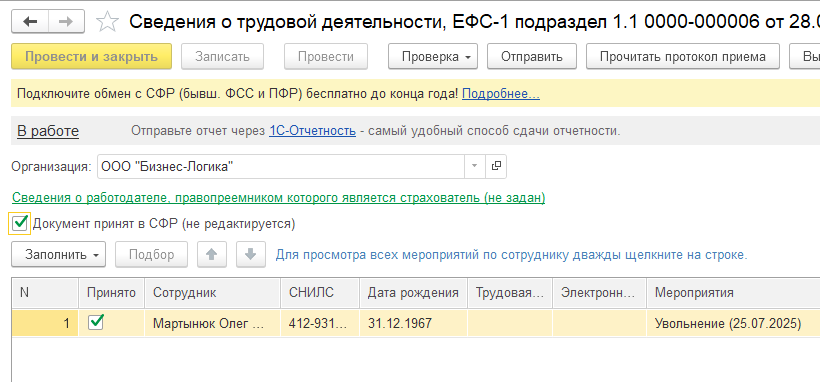Sort by the N column header
Image resolution: width=820 pixels, height=382 pixels.
[45, 293]
